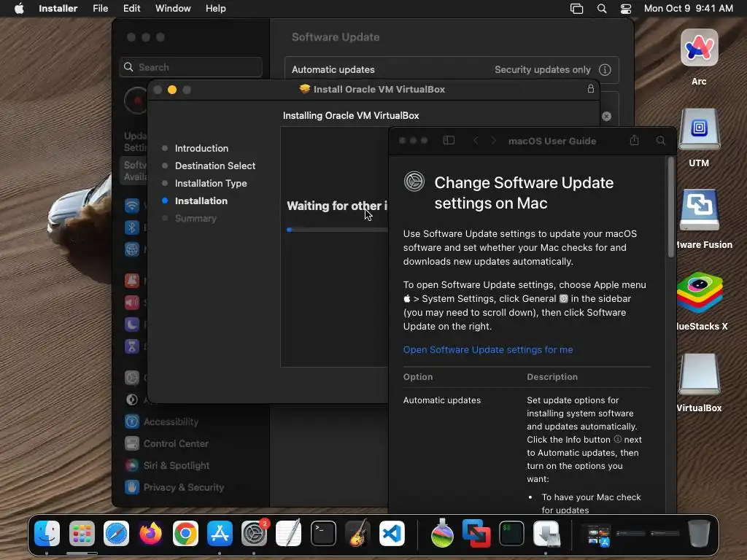The width and height of the screenshot is (747, 560).
Task: Click the Wi-Fi icon in Settings sidebar
Action: [132, 206]
